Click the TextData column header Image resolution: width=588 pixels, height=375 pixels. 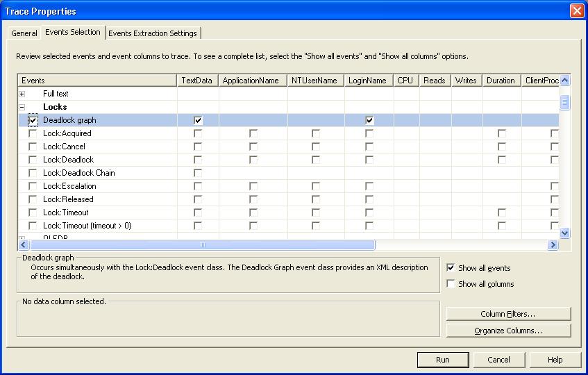click(x=197, y=81)
